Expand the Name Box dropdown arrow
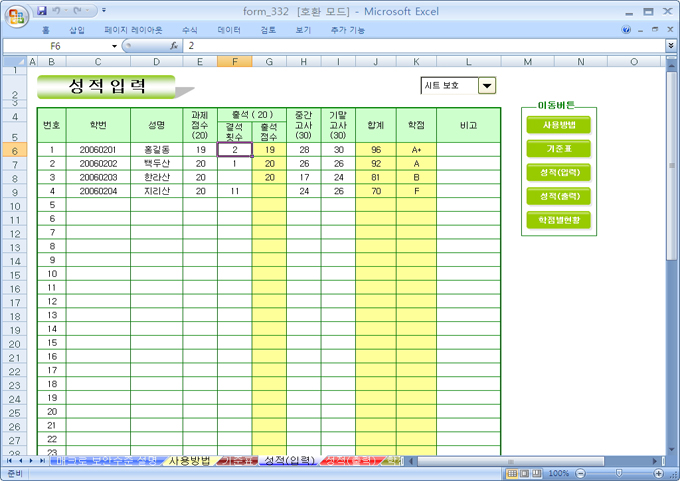Screen dimensions: 680x481 [x=113, y=46]
